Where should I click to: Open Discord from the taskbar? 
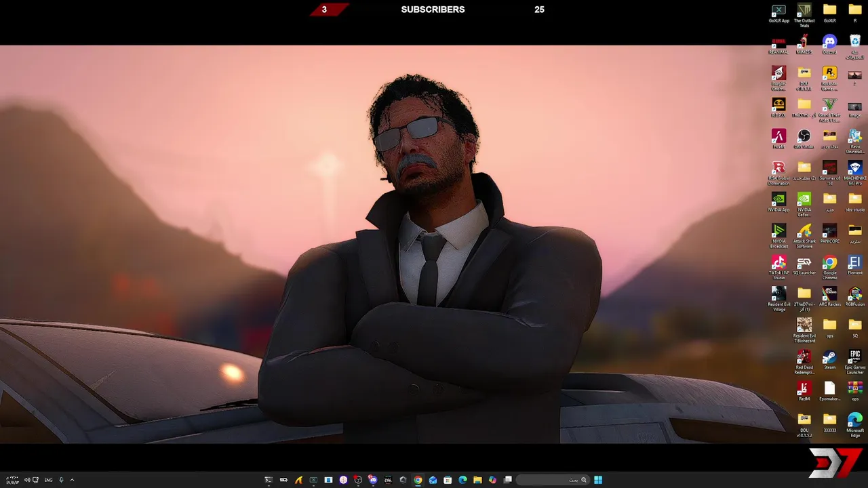point(373,480)
